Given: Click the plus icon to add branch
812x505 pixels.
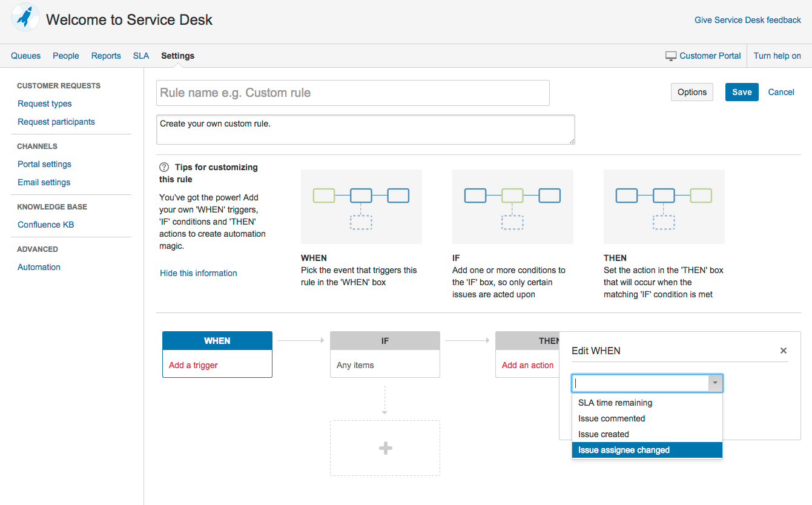Looking at the screenshot, I should coord(385,448).
